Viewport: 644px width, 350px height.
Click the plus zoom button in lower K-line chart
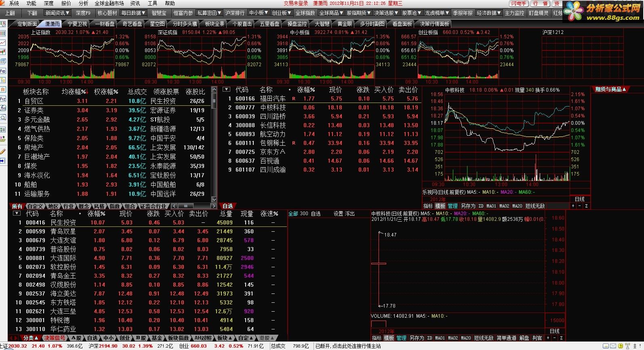pos(548,338)
